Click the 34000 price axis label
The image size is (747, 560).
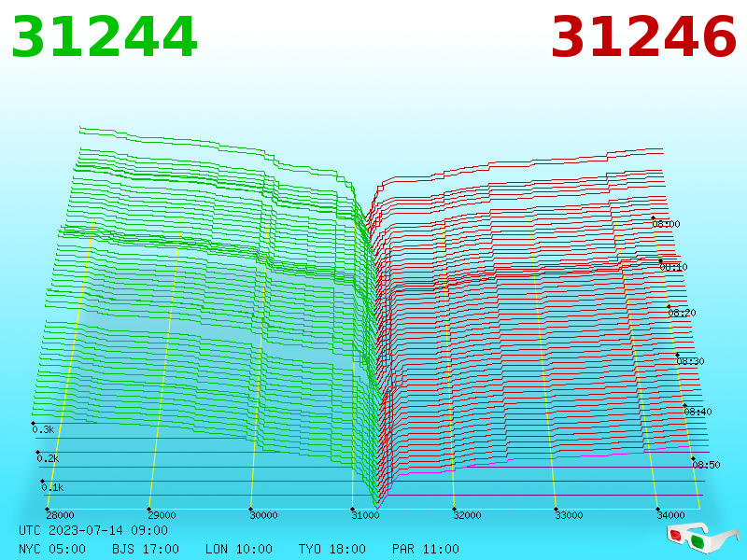tap(670, 515)
